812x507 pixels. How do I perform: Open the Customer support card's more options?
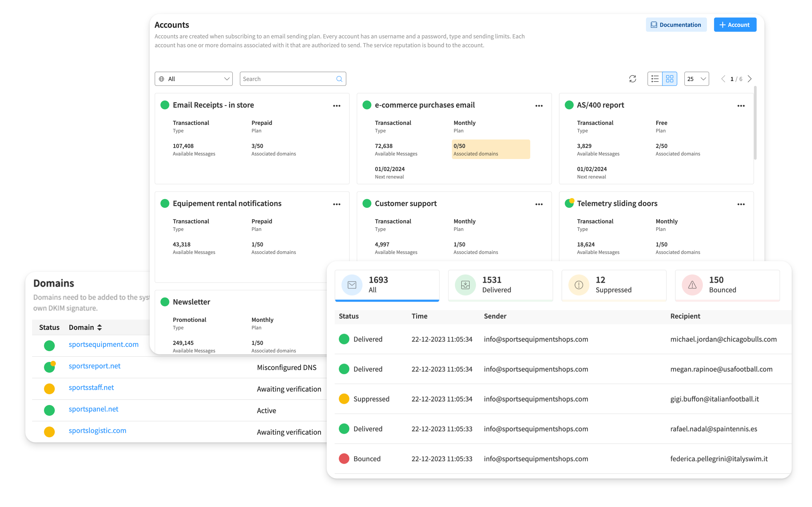[539, 204]
